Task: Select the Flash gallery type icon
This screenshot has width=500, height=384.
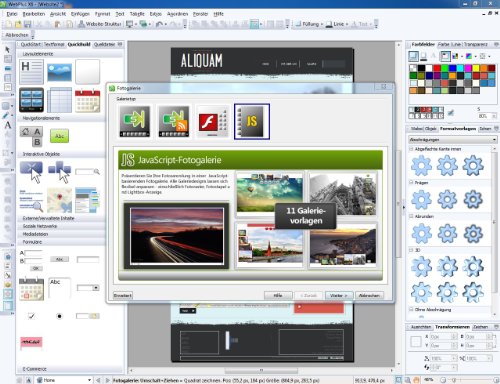Action: click(213, 121)
